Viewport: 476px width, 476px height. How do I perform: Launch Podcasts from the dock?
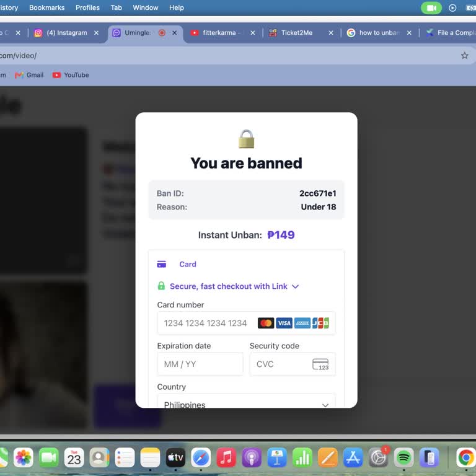[x=252, y=457]
